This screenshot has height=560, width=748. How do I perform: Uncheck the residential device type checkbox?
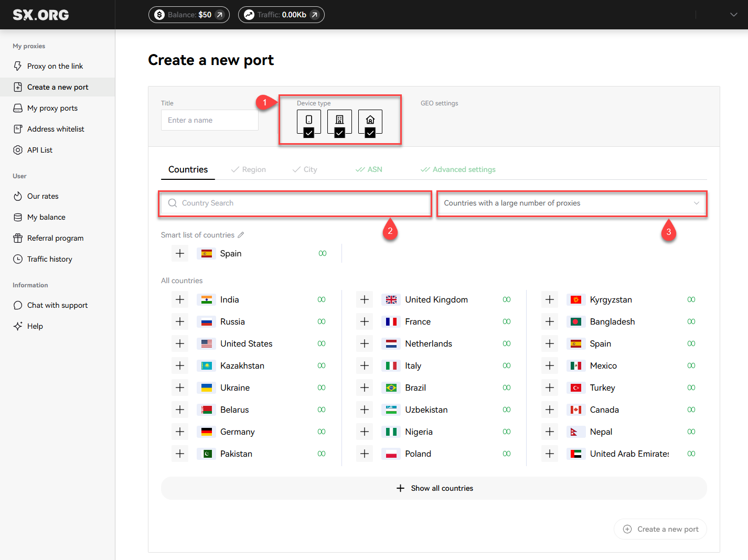point(370,133)
